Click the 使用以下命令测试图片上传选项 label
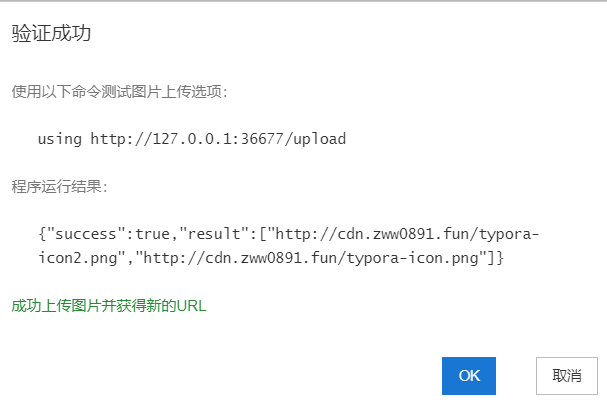The height and width of the screenshot is (403, 607). [x=120, y=92]
